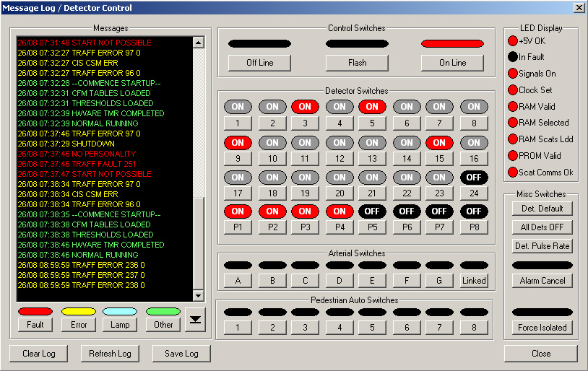588x371 pixels.
Task: Click the yellow Error color indicator
Action: (x=79, y=311)
